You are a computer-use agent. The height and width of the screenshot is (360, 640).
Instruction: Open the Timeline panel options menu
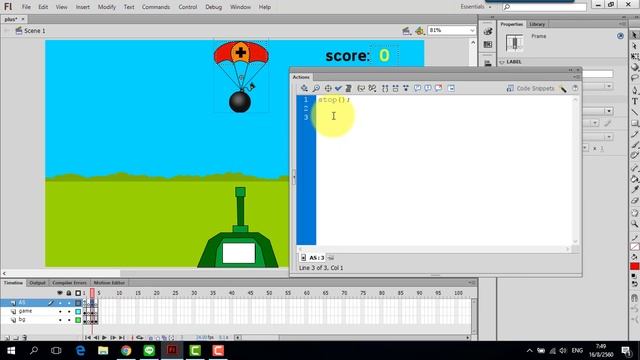(472, 282)
